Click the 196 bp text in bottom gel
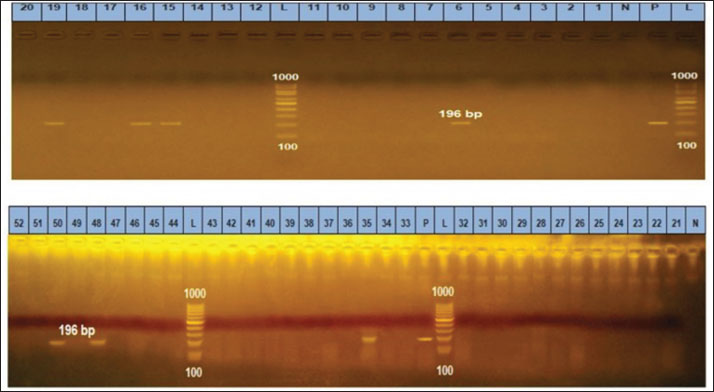This screenshot has height=392, width=714. pyautogui.click(x=77, y=330)
